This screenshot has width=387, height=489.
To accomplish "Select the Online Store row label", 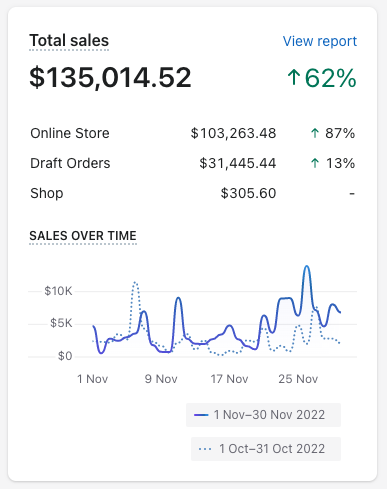I will [70, 133].
